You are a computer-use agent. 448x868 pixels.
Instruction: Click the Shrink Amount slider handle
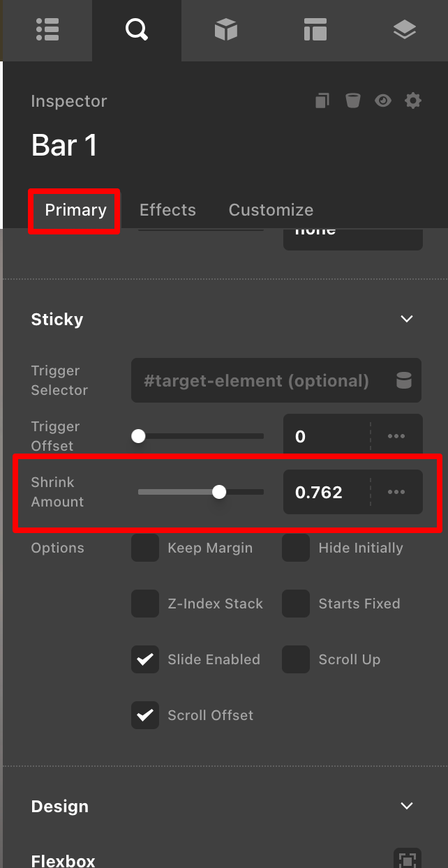coord(219,492)
